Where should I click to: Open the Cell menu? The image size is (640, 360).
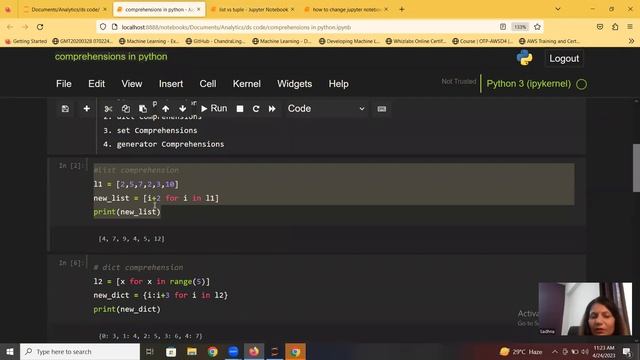coord(208,84)
